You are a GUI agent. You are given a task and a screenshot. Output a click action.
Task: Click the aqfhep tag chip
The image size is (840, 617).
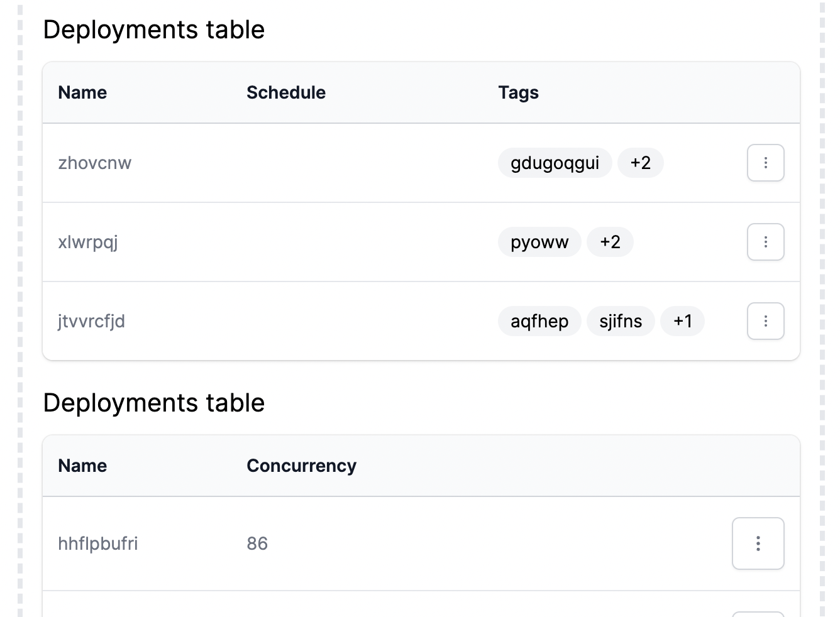(539, 321)
